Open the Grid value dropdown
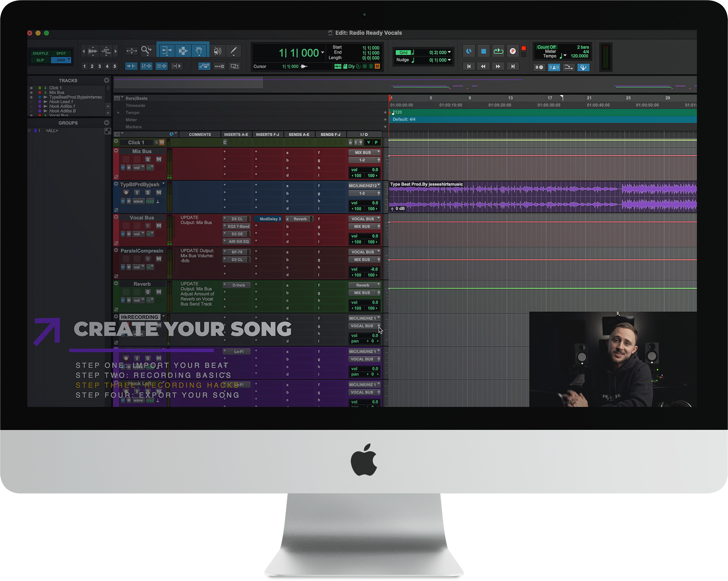This screenshot has height=581, width=728. pos(449,52)
